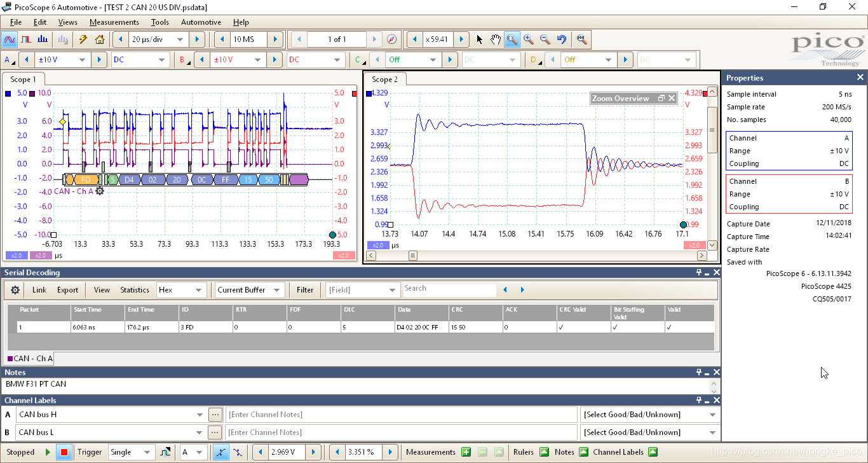Click the Search field in Serial Decoding
The image size is (868, 463).
[450, 289]
